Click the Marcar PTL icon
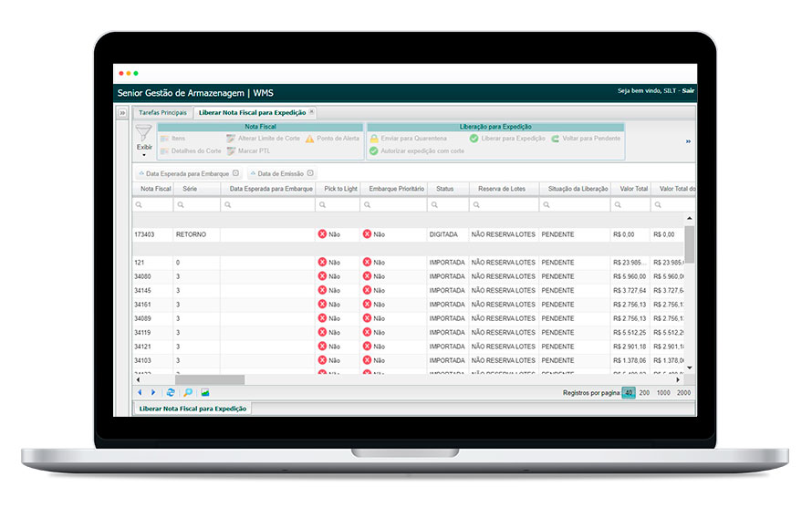Screen dimensions: 812x518 click(231, 151)
